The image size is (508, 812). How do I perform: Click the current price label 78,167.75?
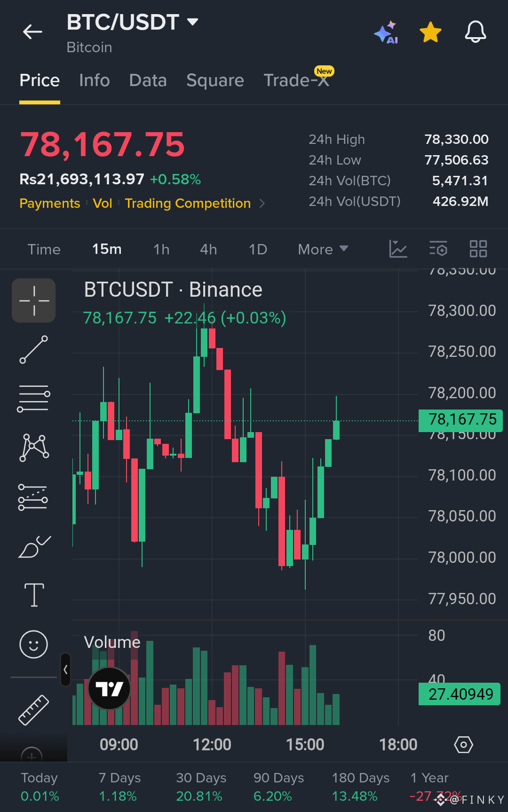(x=461, y=420)
